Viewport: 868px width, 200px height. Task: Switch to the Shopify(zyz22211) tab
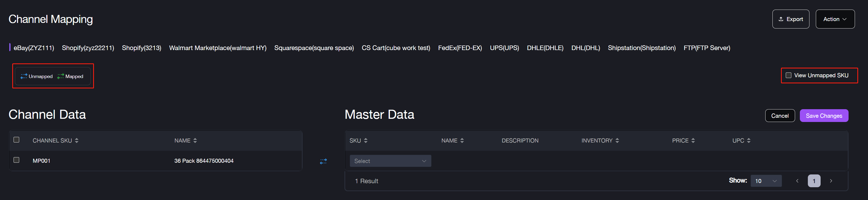pos(88,48)
